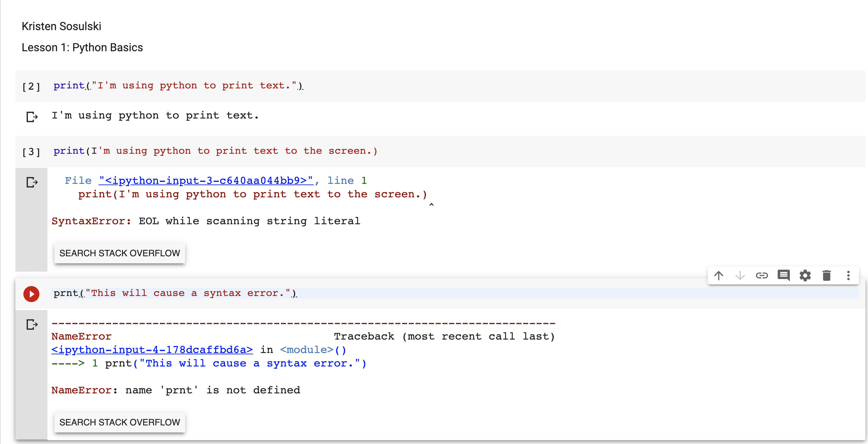The height and width of the screenshot is (444, 868).
Task: Open the ipython-input-3-c640aa044bb9 link
Action: (x=206, y=181)
